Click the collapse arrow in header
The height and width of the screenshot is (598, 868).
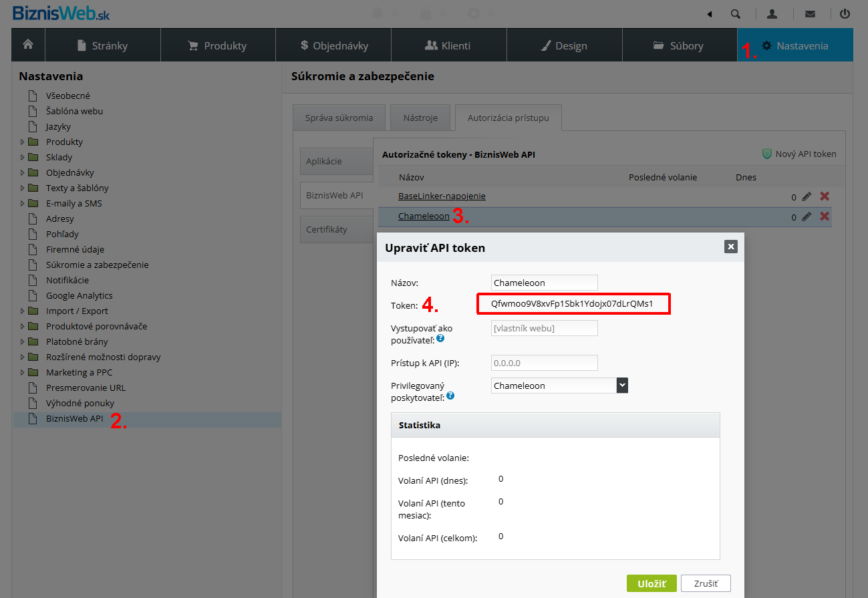[709, 13]
